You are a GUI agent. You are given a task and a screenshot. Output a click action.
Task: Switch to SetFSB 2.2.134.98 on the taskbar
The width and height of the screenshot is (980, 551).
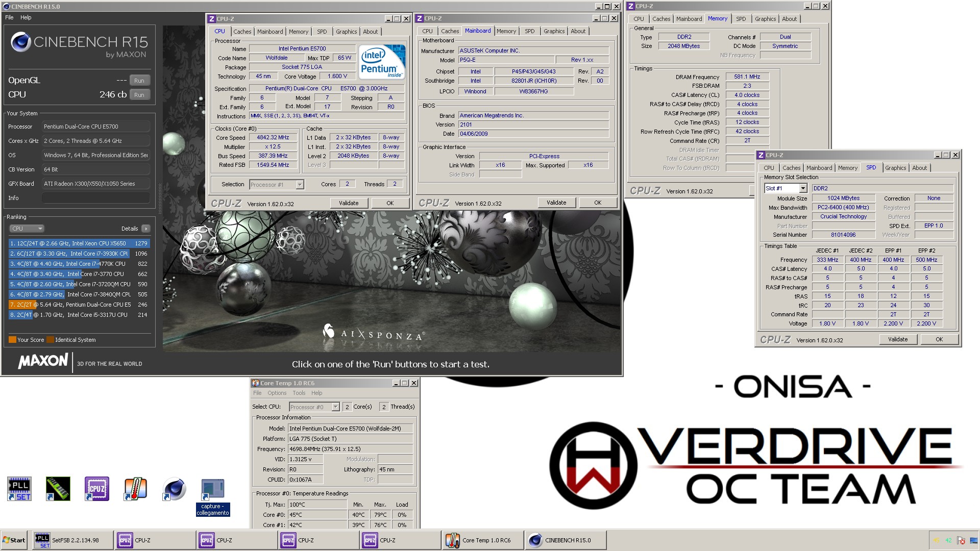(73, 540)
